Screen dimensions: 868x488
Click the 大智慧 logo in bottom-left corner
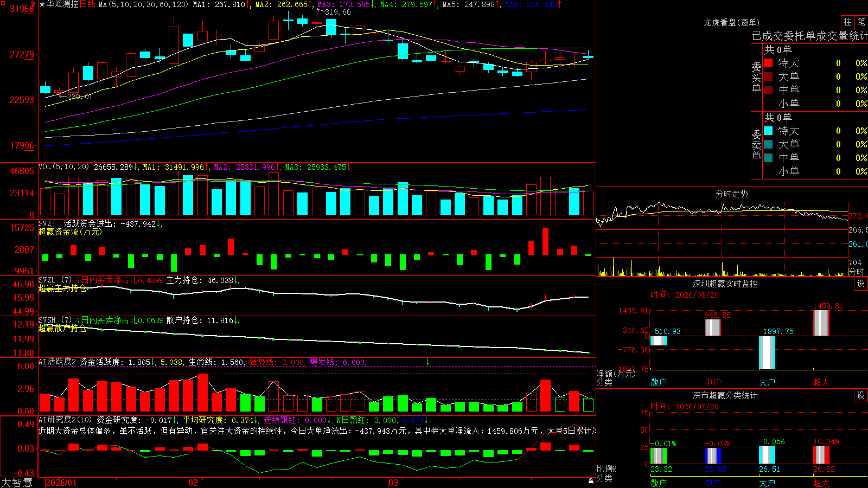(17, 483)
